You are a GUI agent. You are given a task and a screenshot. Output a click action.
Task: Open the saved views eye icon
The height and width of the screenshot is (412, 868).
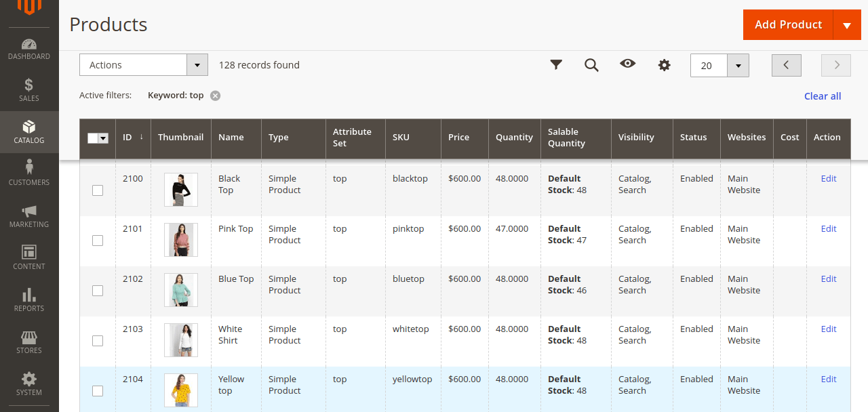(x=627, y=64)
